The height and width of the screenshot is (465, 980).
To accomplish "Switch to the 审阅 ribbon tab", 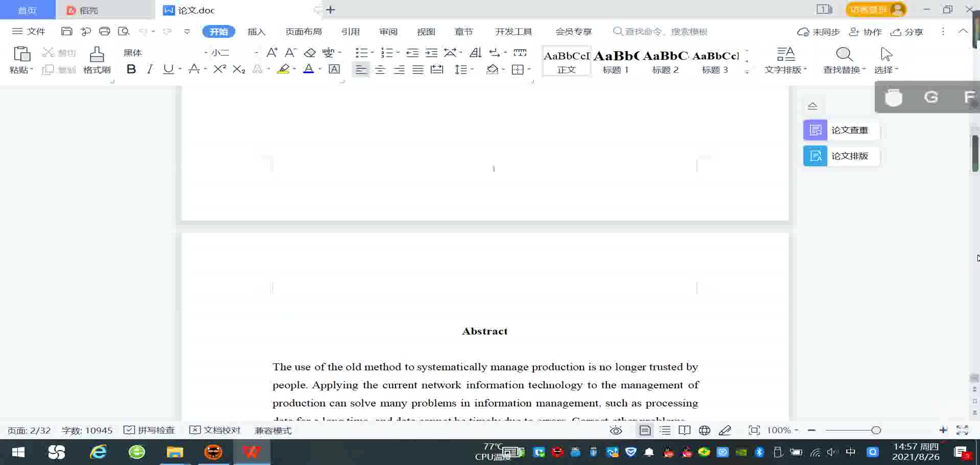I will [x=388, y=32].
